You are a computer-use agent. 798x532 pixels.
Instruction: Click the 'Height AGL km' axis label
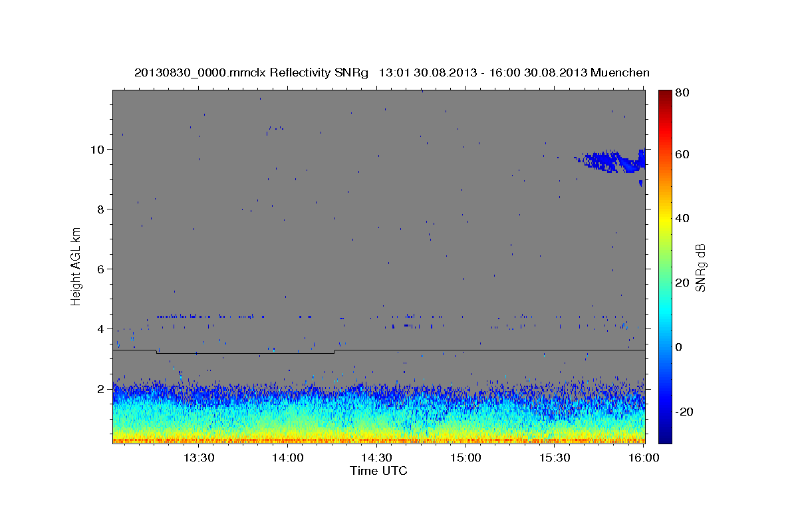point(76,266)
